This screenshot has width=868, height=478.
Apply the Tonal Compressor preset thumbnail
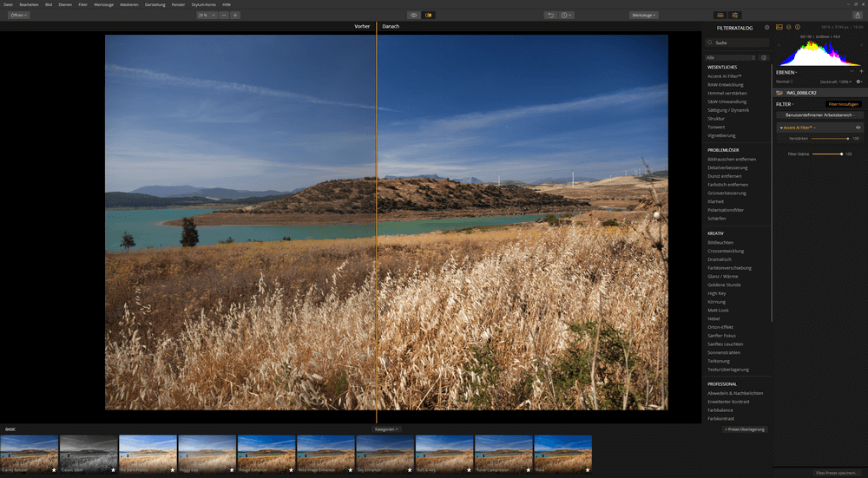503,454
